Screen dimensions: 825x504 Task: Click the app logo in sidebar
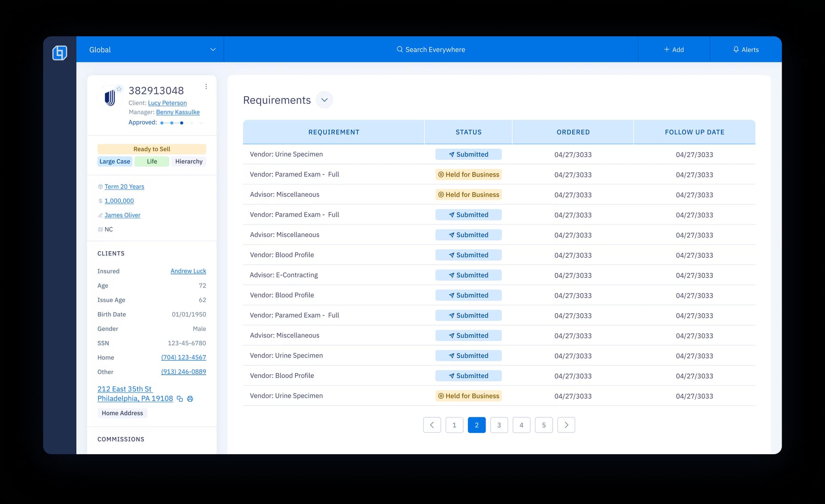[x=60, y=52]
